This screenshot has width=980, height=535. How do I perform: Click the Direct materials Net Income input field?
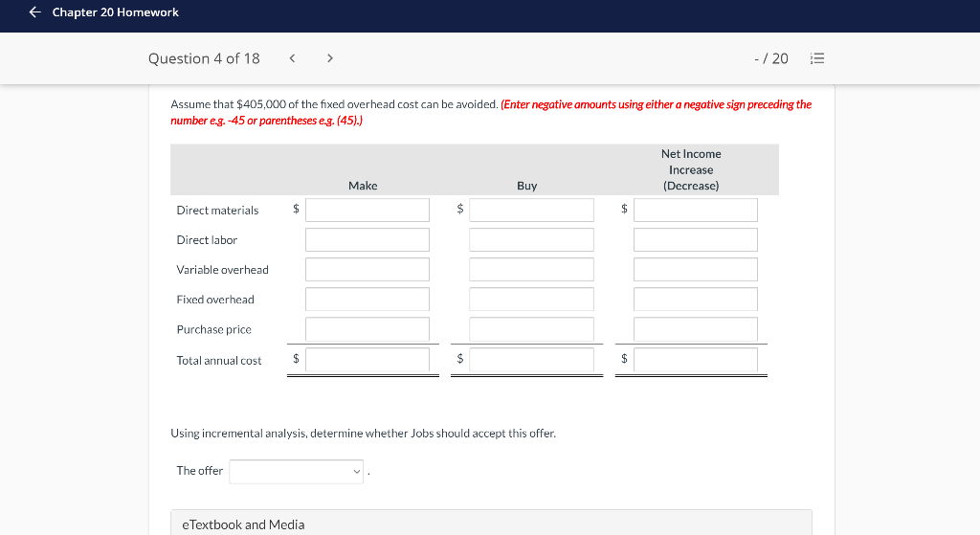[x=696, y=210]
